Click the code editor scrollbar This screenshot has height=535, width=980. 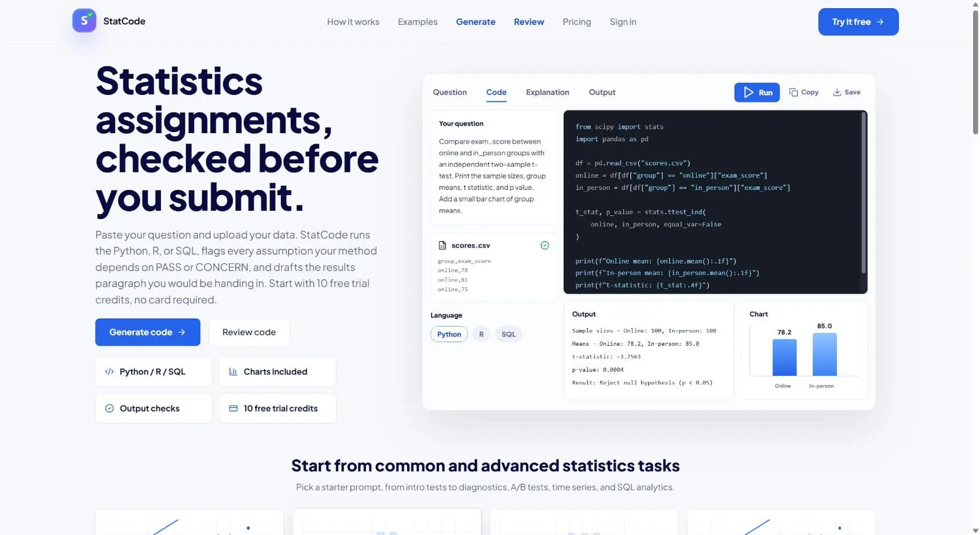point(864,192)
